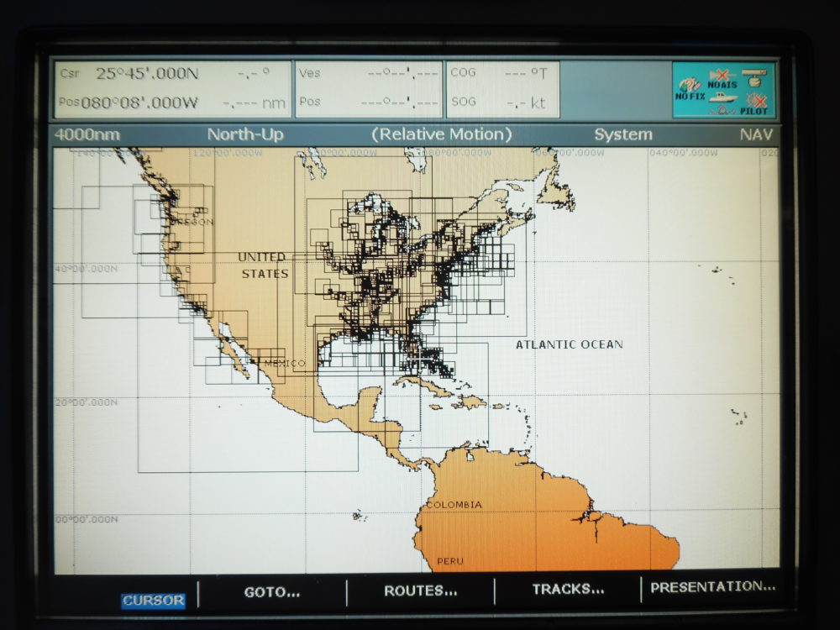
Task: Tap the COG data readout
Action: 502,74
